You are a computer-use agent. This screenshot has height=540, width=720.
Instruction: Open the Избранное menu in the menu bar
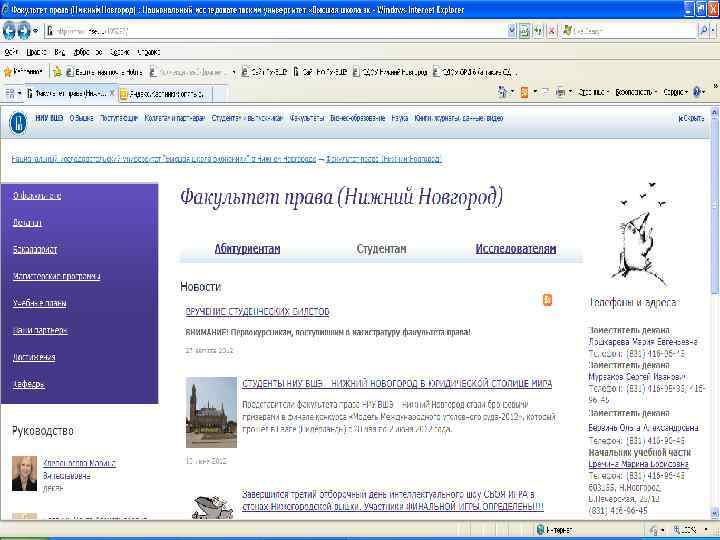87,52
